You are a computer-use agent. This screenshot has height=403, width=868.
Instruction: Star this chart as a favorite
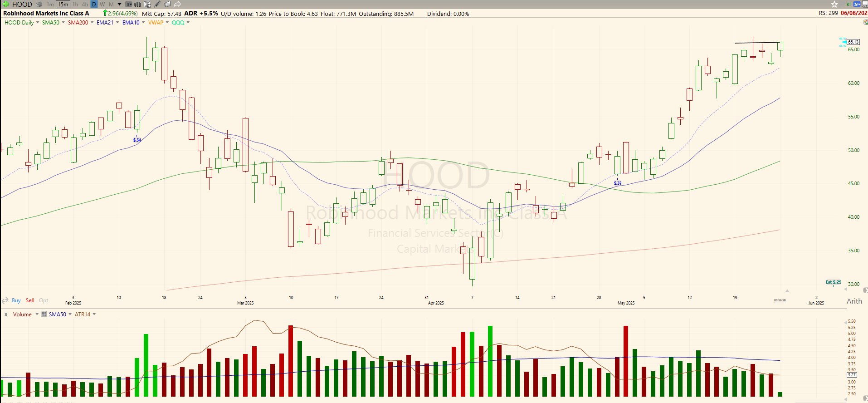[x=834, y=4]
